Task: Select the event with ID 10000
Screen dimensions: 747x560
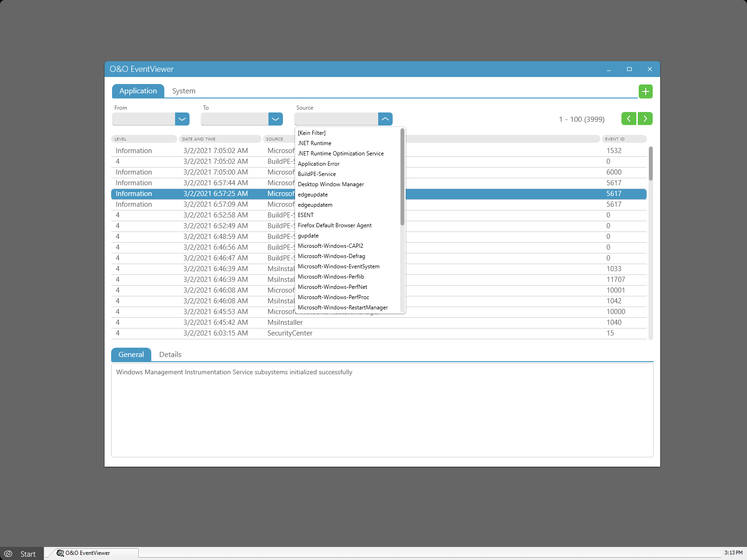Action: pyautogui.click(x=379, y=312)
